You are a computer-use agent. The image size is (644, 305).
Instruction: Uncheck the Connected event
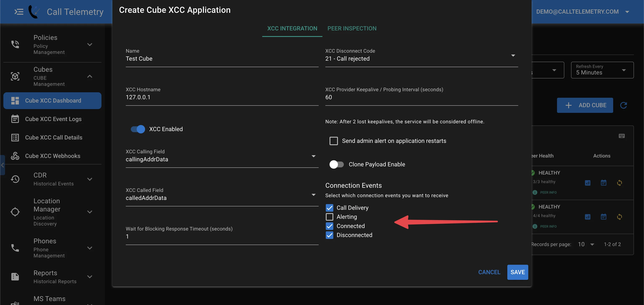point(330,226)
